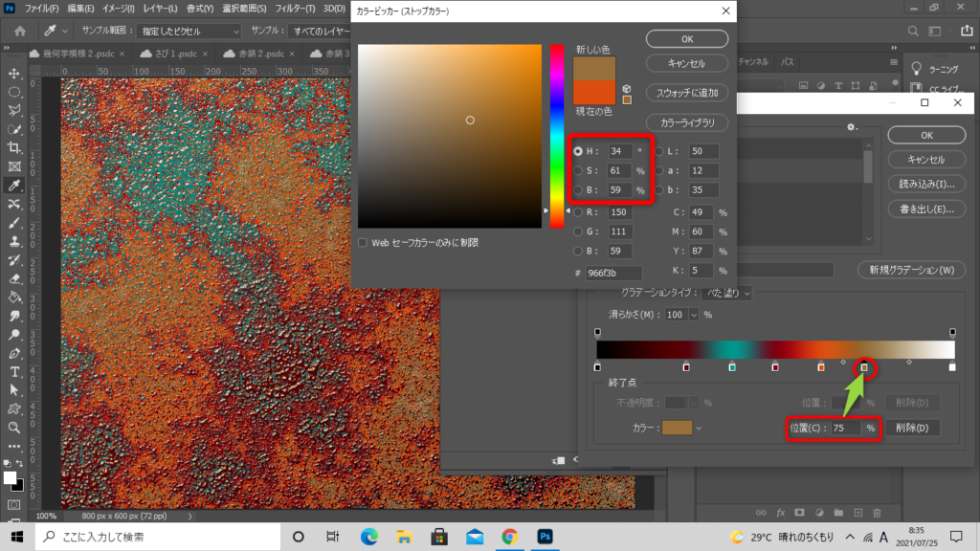Select the History Brush tool
Image resolution: width=980 pixels, height=551 pixels.
[14, 260]
